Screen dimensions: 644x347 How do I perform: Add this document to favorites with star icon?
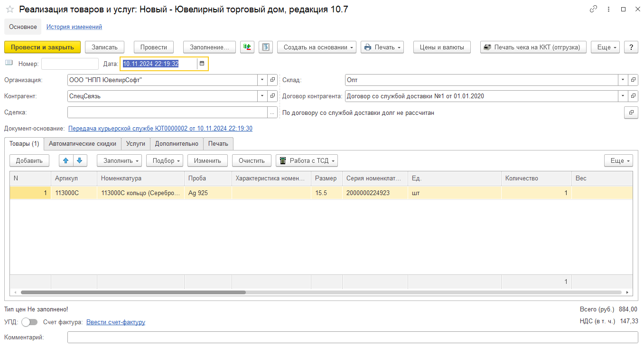(x=9, y=9)
